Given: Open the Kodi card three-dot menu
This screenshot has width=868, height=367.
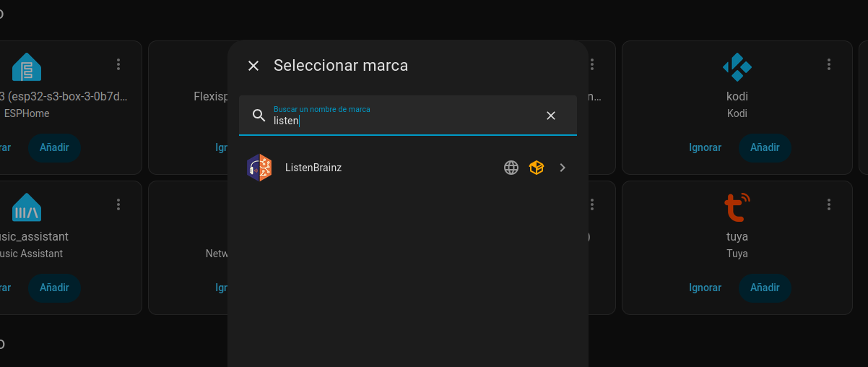Looking at the screenshot, I should (x=829, y=64).
